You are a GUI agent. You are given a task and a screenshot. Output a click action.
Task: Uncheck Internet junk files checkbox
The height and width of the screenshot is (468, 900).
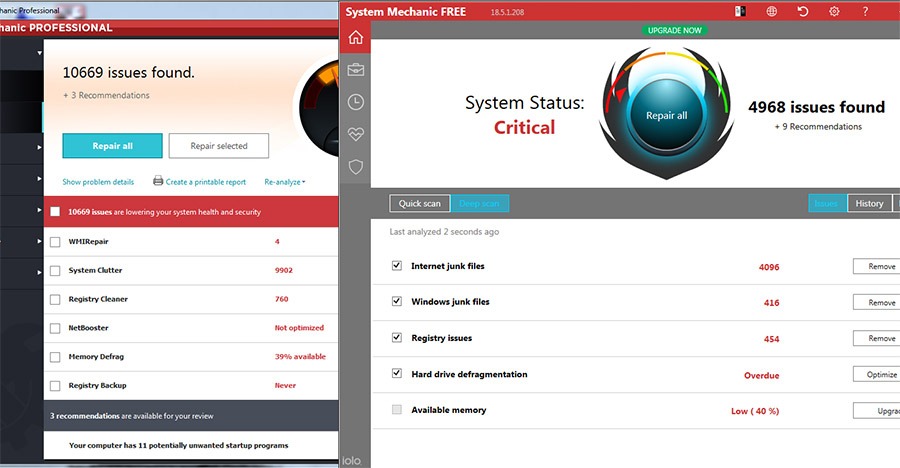[397, 265]
